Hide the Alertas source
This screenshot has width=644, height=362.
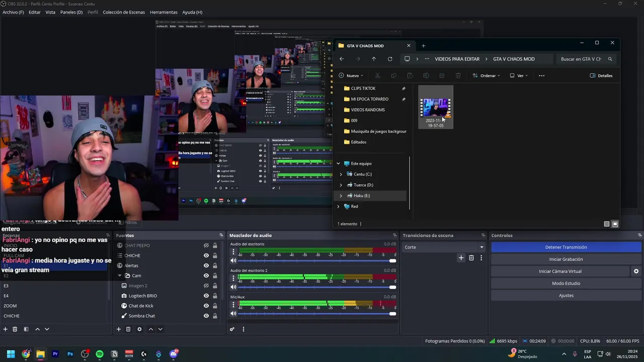(x=206, y=265)
